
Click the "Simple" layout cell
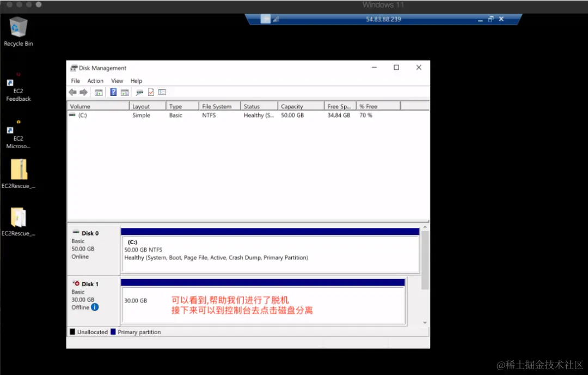(x=141, y=115)
